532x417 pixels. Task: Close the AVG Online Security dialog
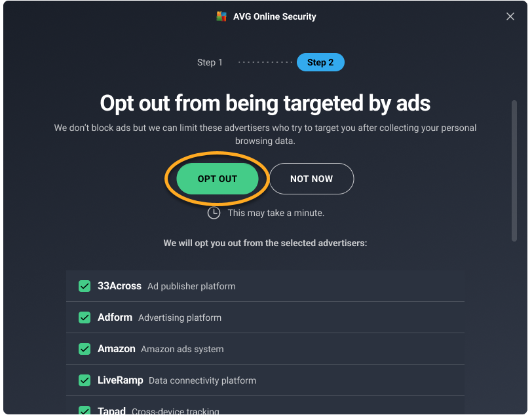click(x=510, y=16)
